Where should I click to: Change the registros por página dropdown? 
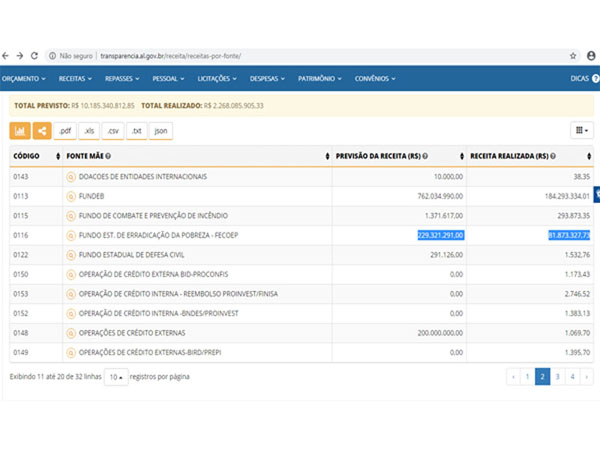point(116,377)
